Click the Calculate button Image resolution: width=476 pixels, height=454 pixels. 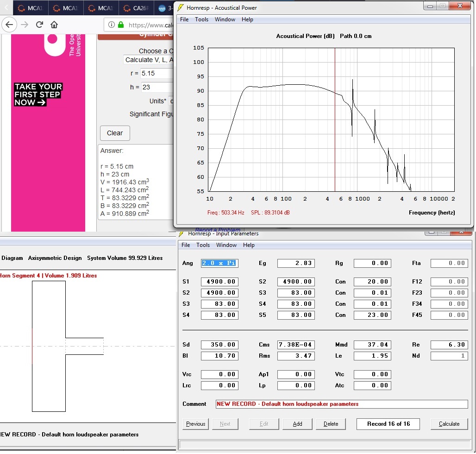pyautogui.click(x=449, y=424)
